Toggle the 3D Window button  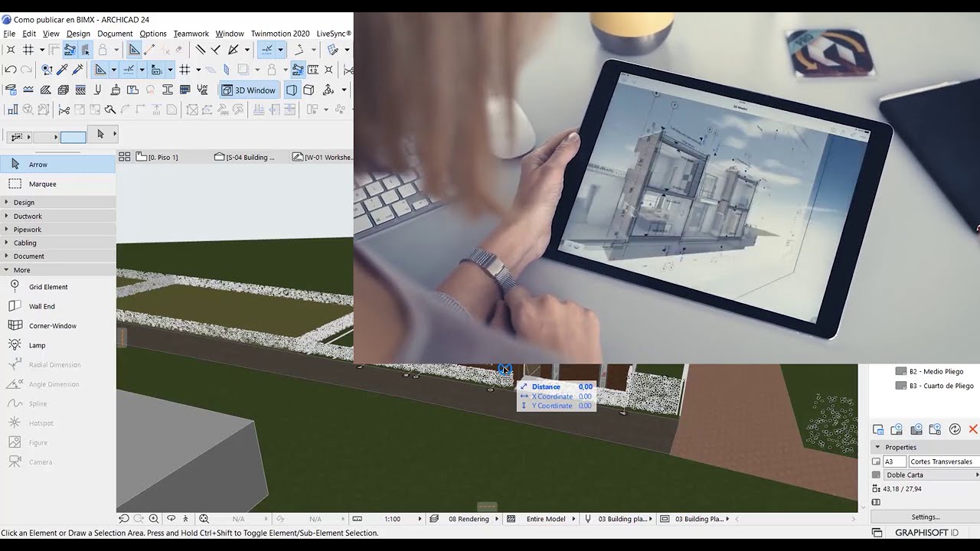pos(249,90)
